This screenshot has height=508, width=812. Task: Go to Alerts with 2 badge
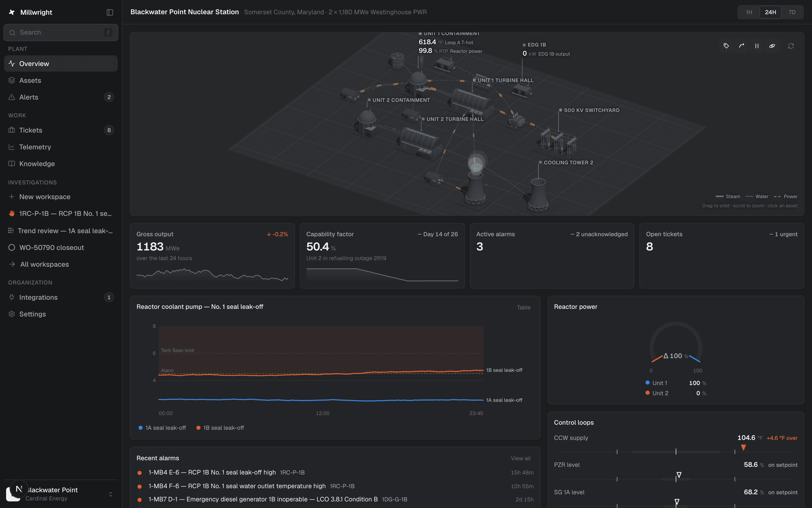click(x=61, y=97)
